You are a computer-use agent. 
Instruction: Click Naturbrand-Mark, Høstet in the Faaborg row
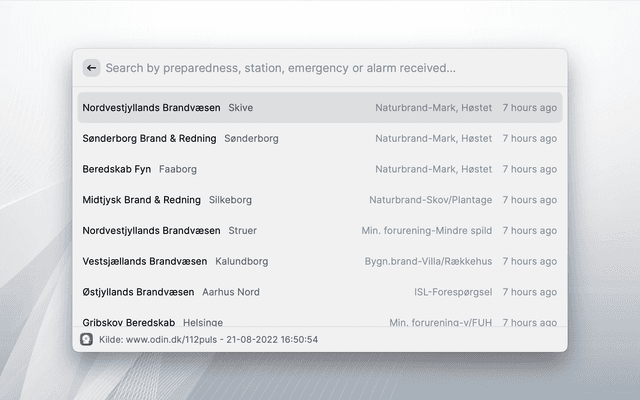pos(433,169)
